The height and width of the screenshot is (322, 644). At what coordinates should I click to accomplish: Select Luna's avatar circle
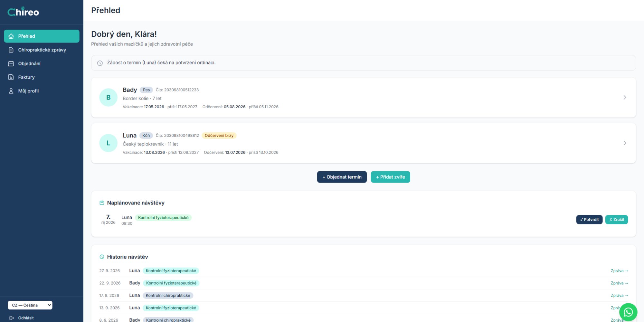click(x=108, y=143)
